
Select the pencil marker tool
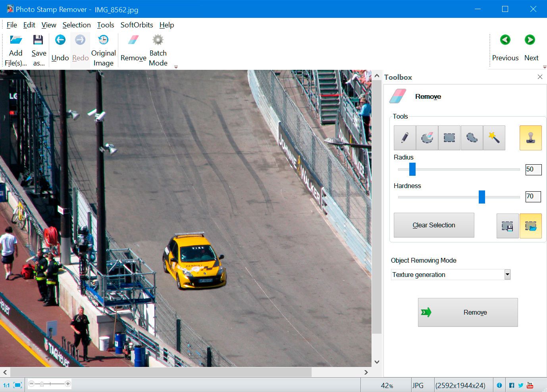(404, 138)
